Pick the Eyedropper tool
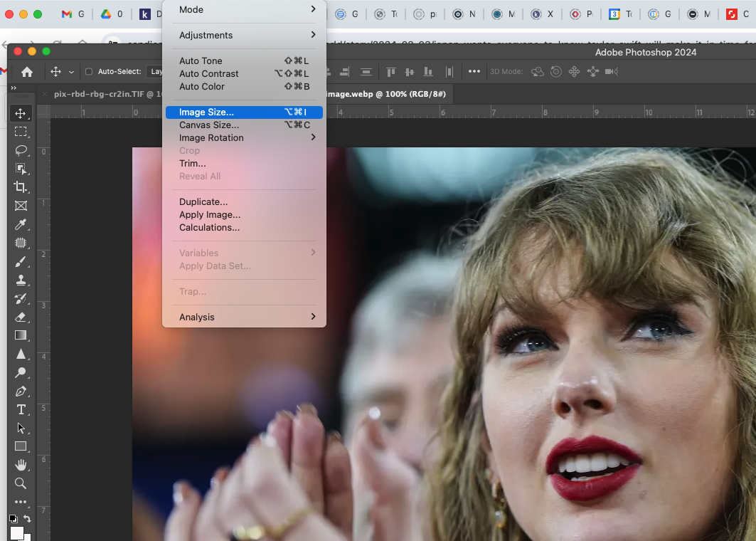 tap(21, 225)
